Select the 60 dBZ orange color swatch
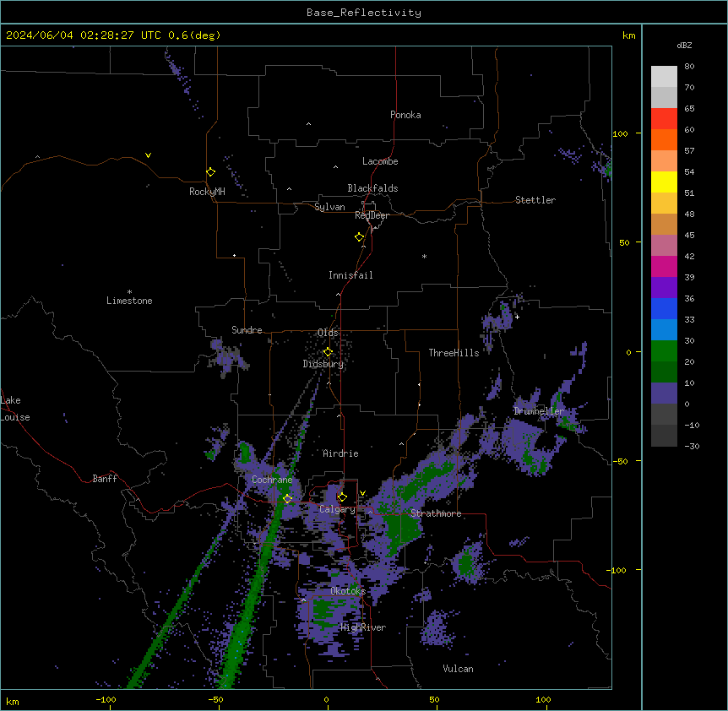This screenshot has width=728, height=711. pos(664,139)
